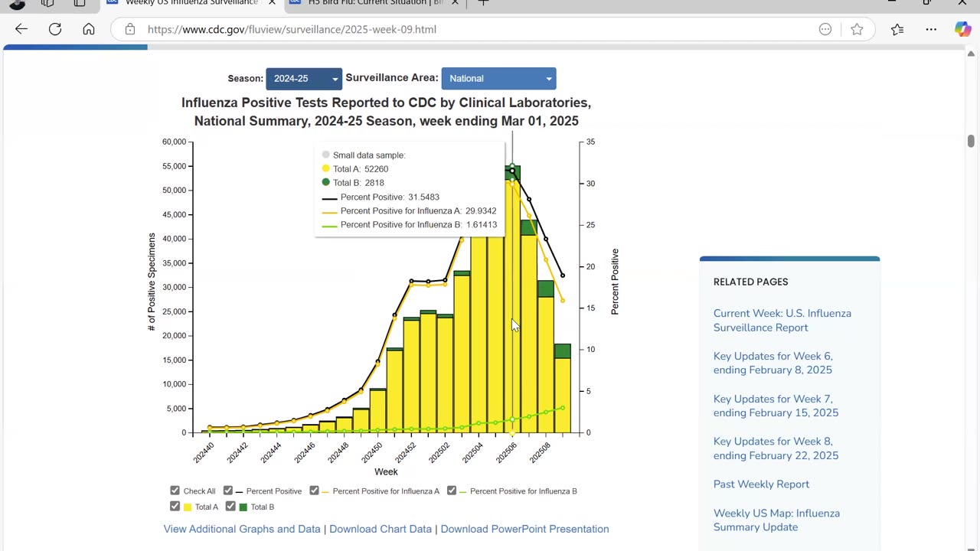Click Download PowerPoint Presentation link
Viewport: 980px width, 551px height.
tap(524, 529)
